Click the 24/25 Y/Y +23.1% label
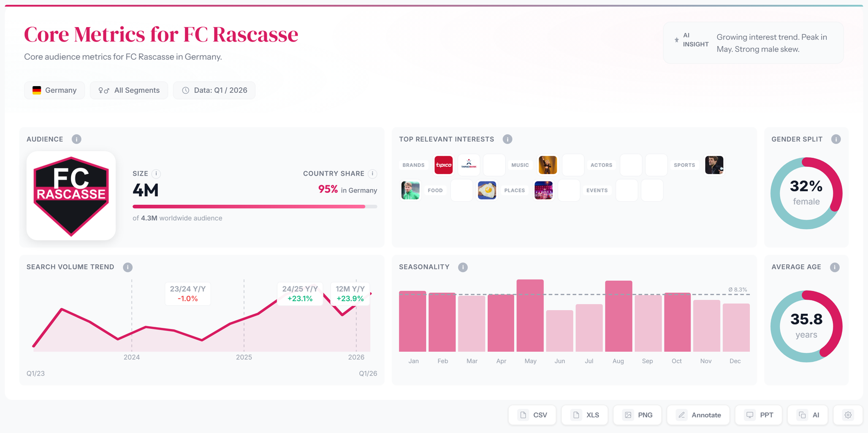 tap(300, 294)
